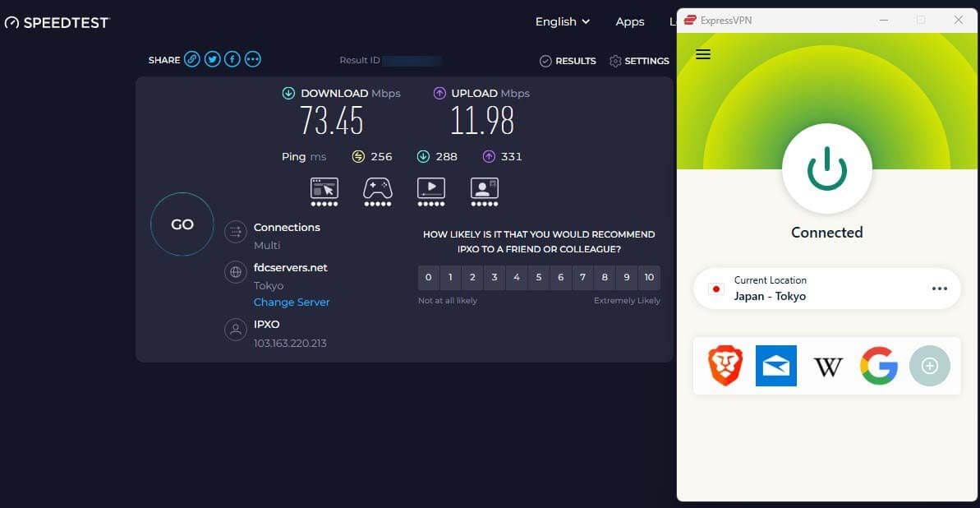Click the gaming controller rating icon
This screenshot has width=980, height=508.
tap(378, 192)
